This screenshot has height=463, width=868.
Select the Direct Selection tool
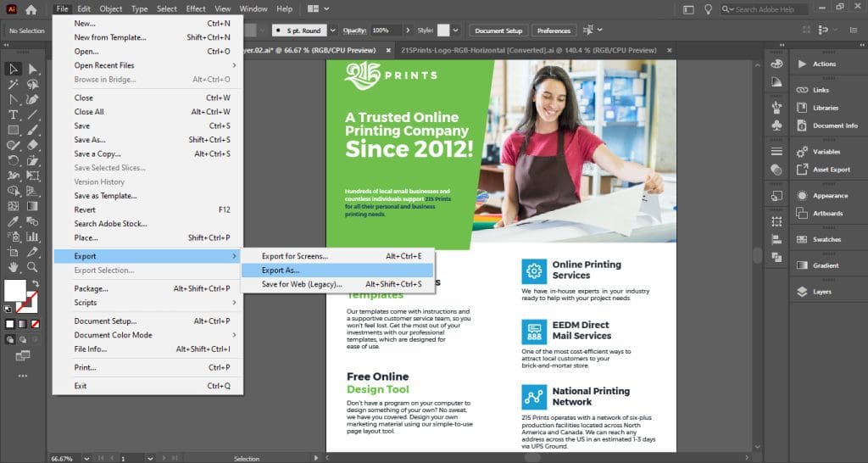click(x=33, y=69)
